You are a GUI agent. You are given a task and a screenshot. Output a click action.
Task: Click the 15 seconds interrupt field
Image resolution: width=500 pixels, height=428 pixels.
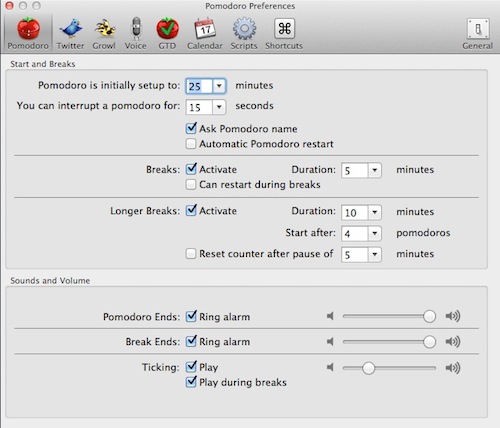tap(199, 107)
